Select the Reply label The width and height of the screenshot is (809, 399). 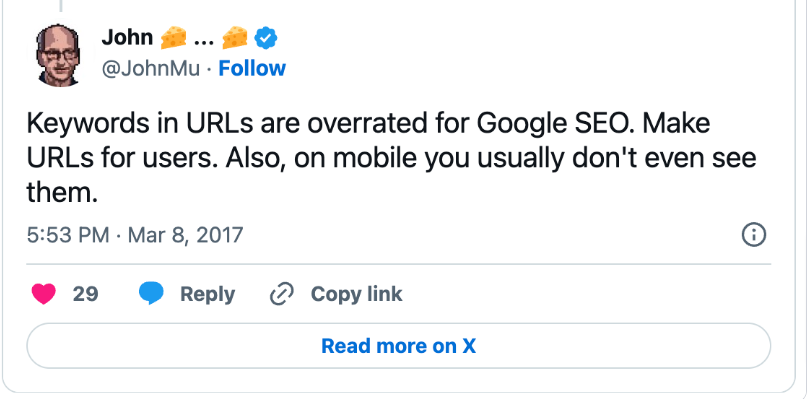coord(207,294)
